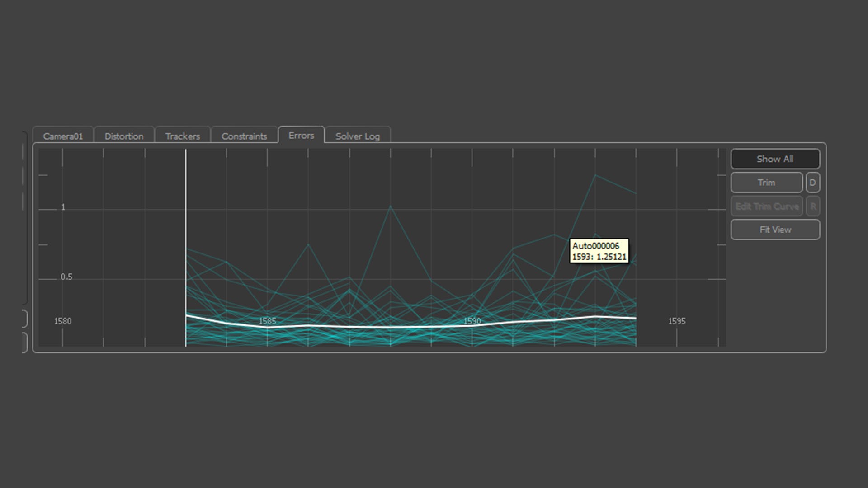868x488 pixels.
Task: Click the Auto000006 tooltip box
Action: (599, 251)
